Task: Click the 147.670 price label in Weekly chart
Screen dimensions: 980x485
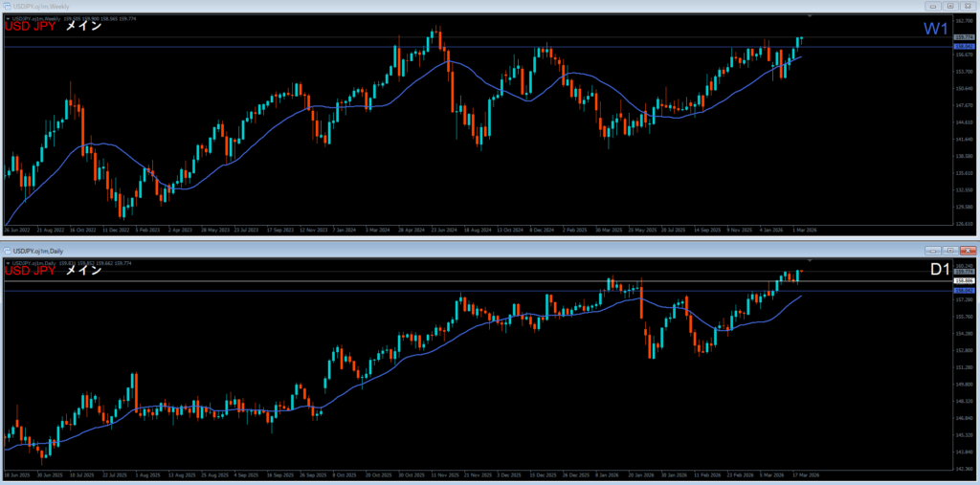Action: tap(965, 105)
